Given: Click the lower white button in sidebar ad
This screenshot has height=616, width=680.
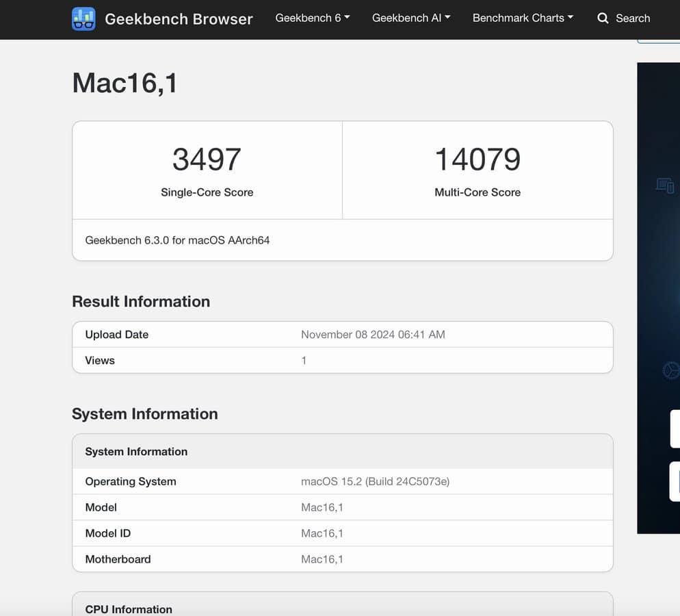Looking at the screenshot, I should [675, 481].
